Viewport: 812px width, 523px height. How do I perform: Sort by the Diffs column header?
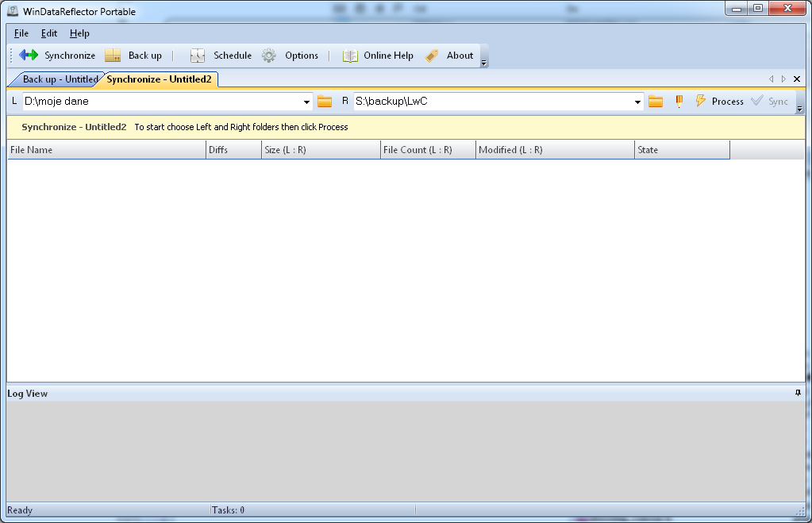pos(234,150)
